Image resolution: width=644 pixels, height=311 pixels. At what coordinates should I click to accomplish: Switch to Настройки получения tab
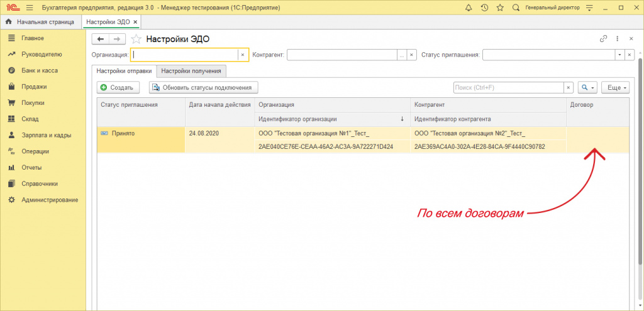(x=191, y=71)
